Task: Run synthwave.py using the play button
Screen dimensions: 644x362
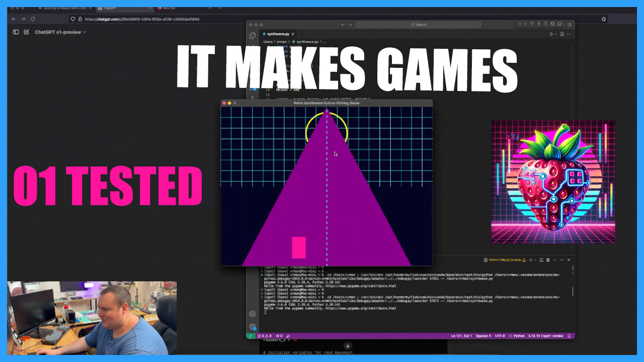Action: pos(551,34)
